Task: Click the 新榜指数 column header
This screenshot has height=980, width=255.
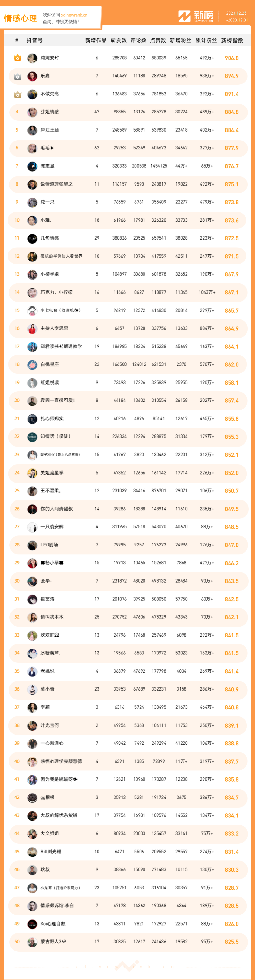Action: (232, 40)
